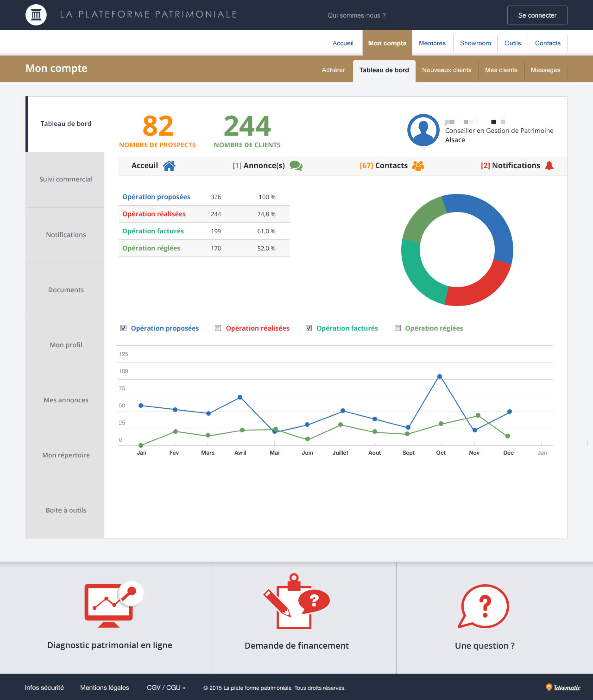Screen dimensions: 593x700
Task: Click the red bell Notifications icon
Action: 549,165
